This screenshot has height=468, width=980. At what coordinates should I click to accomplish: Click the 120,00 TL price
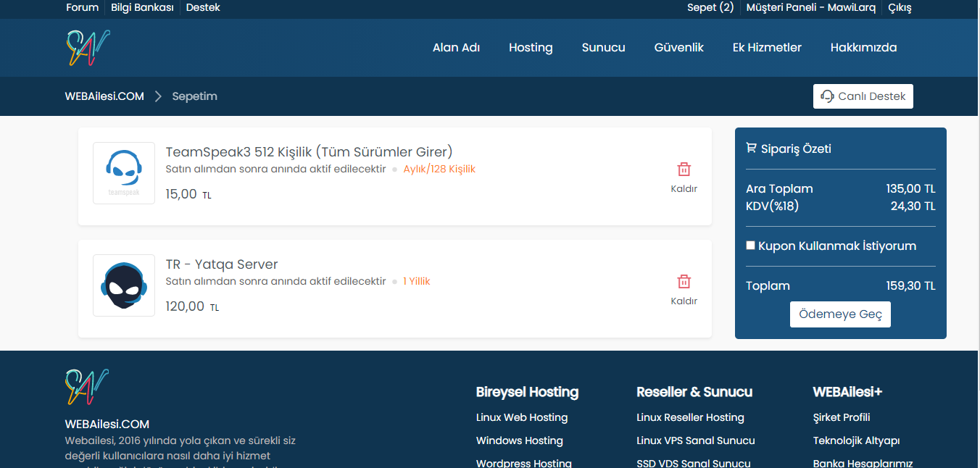point(192,306)
